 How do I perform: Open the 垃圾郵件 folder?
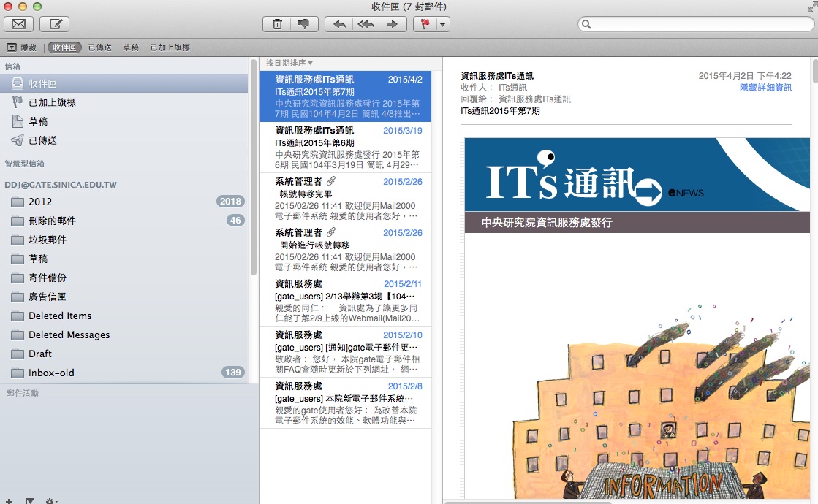tap(124, 240)
